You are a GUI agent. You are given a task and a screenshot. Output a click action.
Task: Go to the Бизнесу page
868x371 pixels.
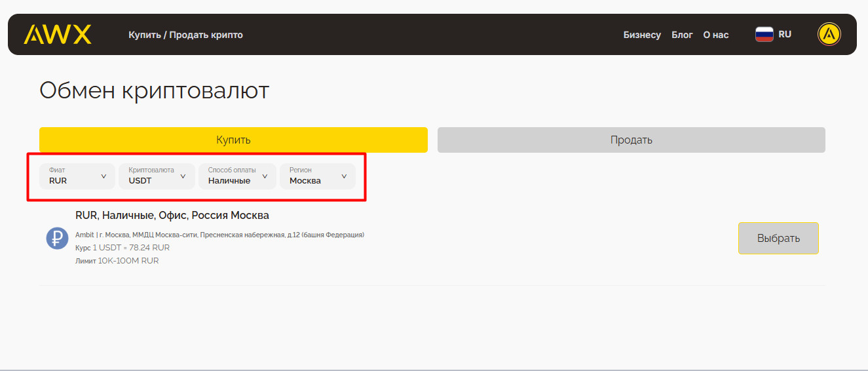(642, 35)
